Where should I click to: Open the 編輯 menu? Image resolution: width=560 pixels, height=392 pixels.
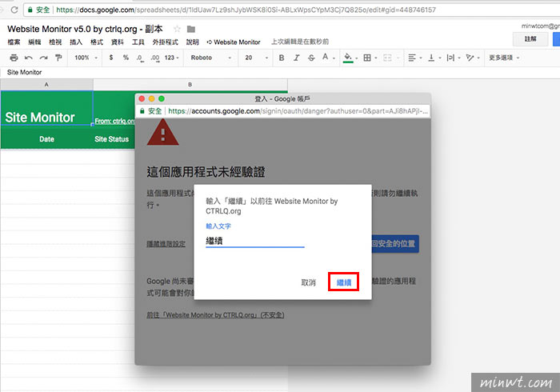pyautogui.click(x=34, y=42)
